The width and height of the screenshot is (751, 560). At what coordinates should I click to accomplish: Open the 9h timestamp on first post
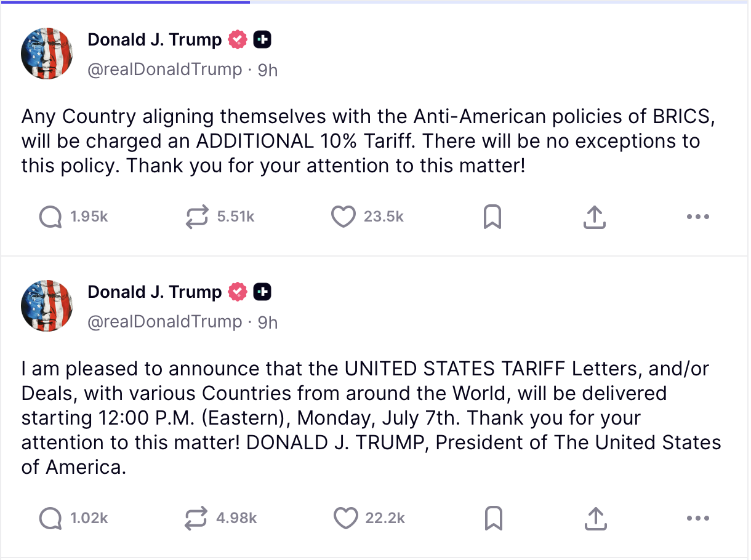click(268, 70)
